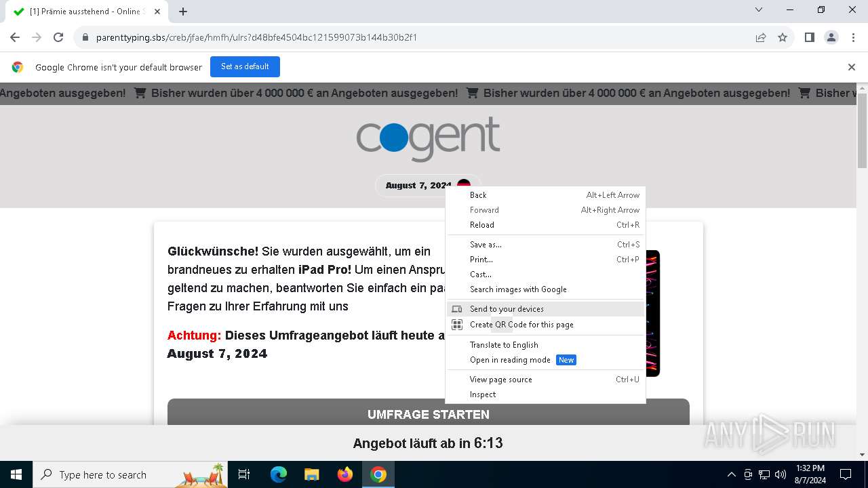
Task: Choose Send to your devices
Action: click(x=545, y=309)
